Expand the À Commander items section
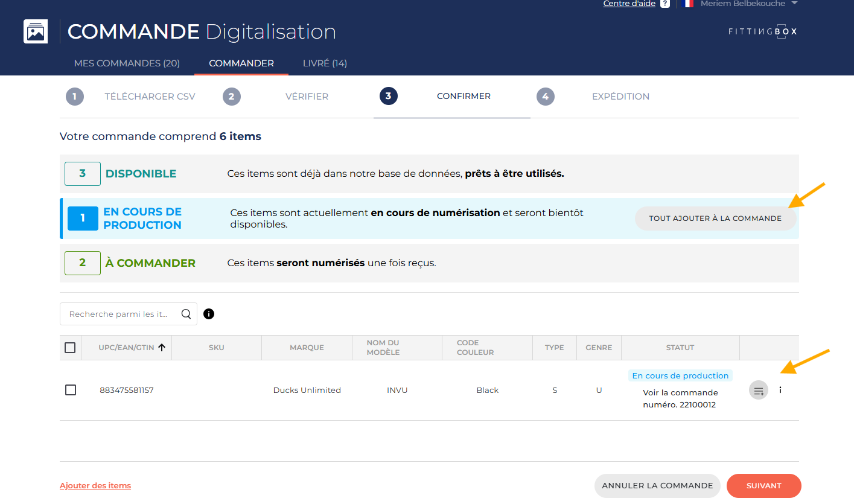Screen dimensions: 854x504 pyautogui.click(x=150, y=263)
